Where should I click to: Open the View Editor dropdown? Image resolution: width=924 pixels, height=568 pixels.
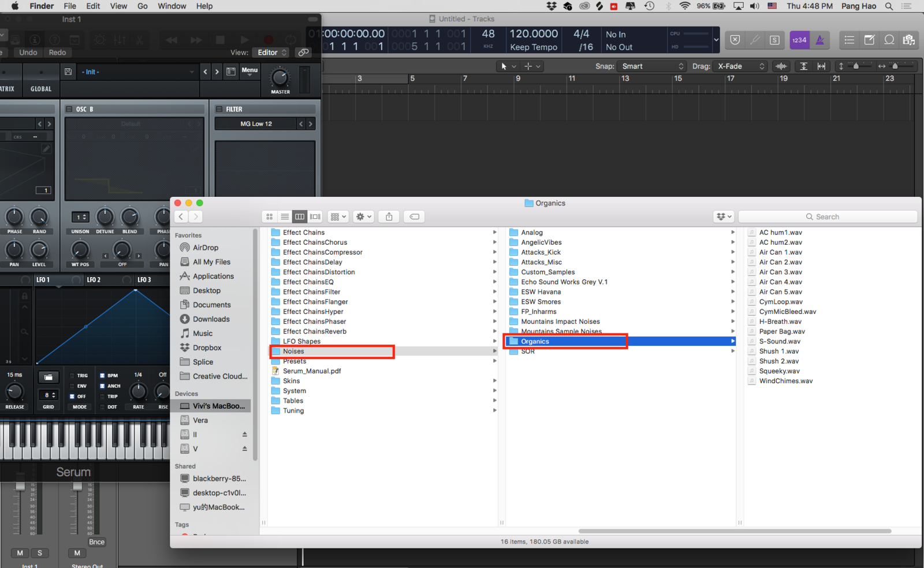pos(271,53)
